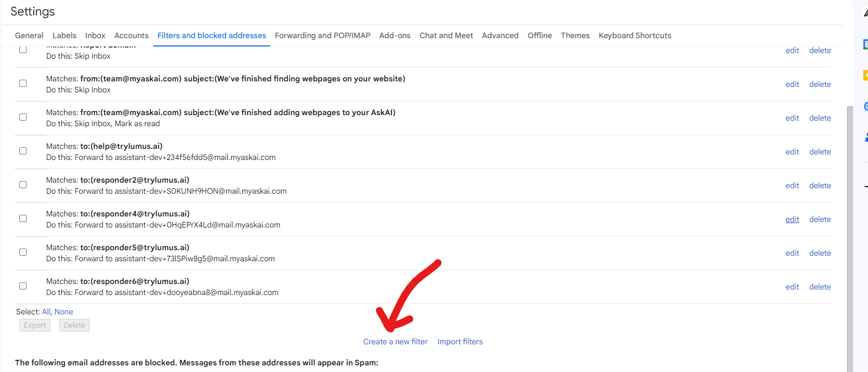Switch to the Forwarding and POP/IMAP tab

[322, 35]
